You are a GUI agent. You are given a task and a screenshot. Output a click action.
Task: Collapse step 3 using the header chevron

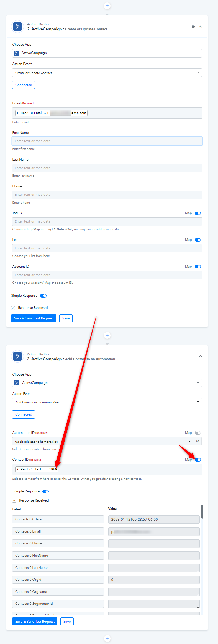click(x=201, y=356)
